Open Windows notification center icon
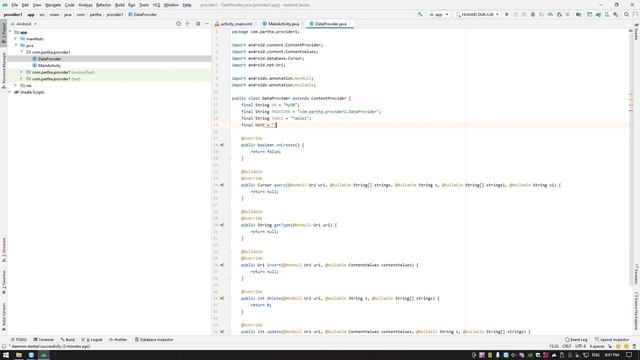640x360 pixels. click(x=629, y=355)
